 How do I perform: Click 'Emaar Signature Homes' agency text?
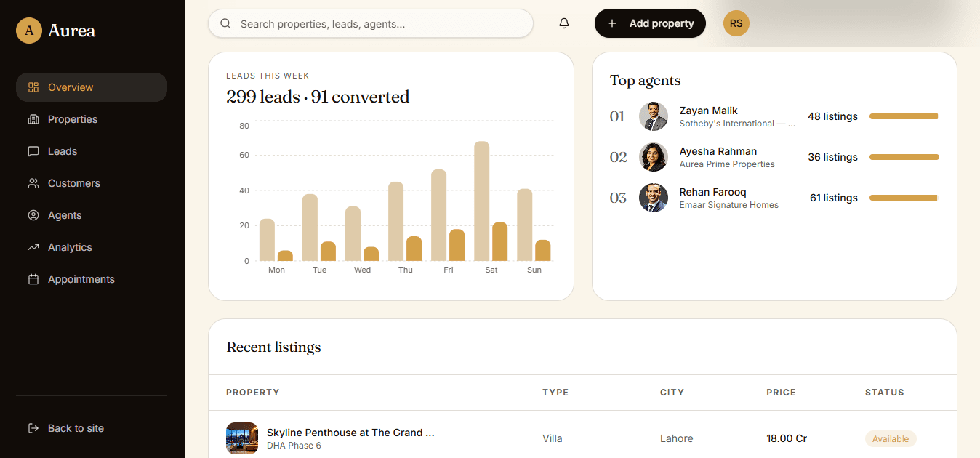728,205
